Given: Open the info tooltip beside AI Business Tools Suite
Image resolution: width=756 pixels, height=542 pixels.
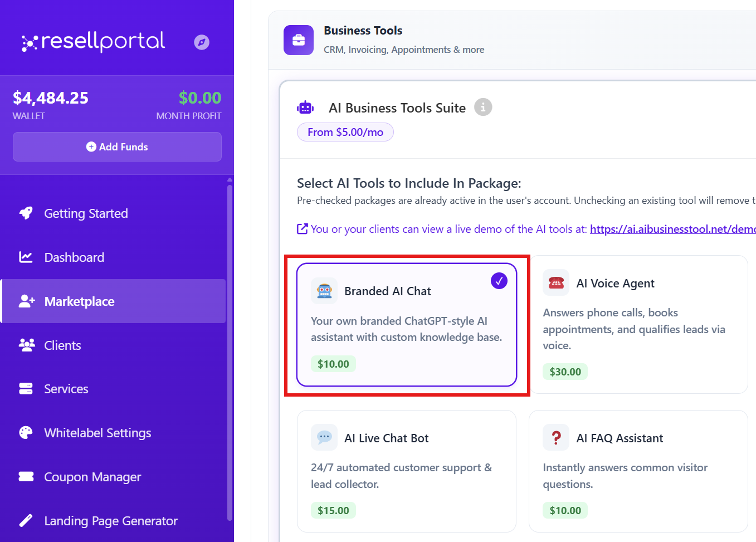Looking at the screenshot, I should click(x=483, y=107).
